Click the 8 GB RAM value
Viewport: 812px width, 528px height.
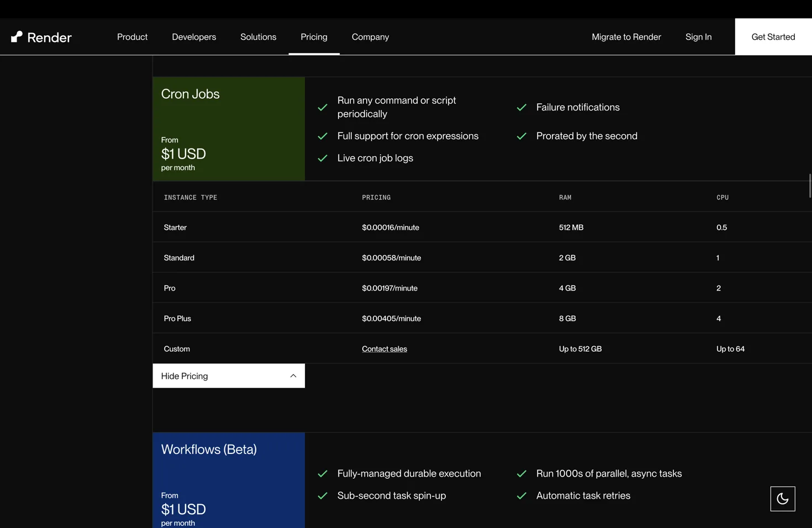[567, 319]
